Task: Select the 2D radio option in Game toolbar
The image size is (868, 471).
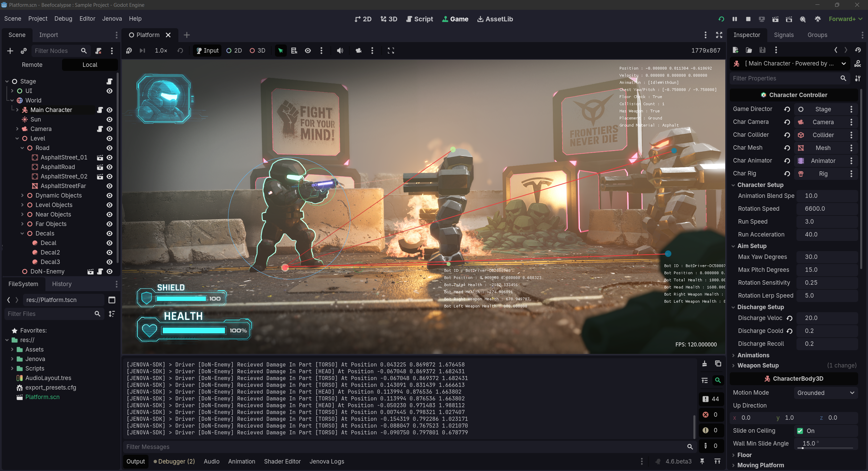Action: [234, 51]
